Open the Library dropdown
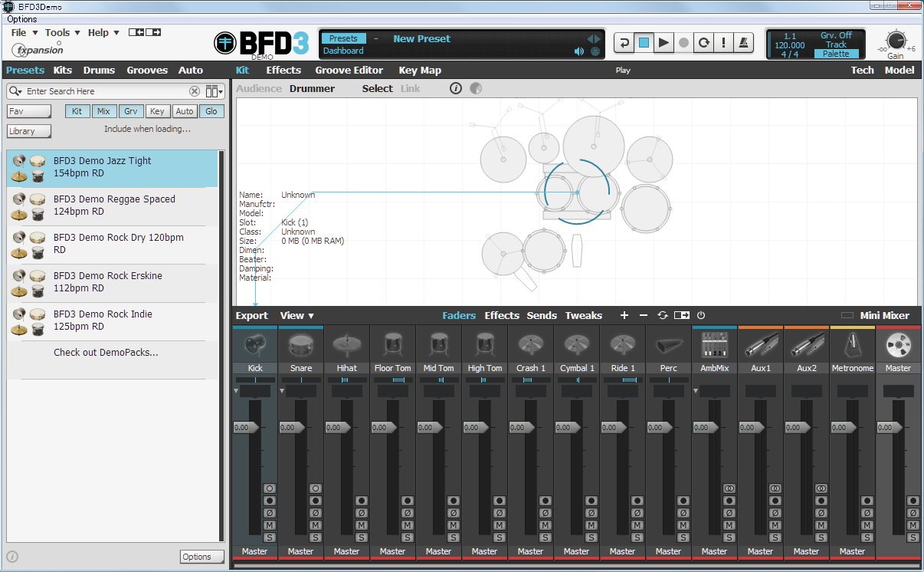This screenshot has width=924, height=572. pos(29,131)
